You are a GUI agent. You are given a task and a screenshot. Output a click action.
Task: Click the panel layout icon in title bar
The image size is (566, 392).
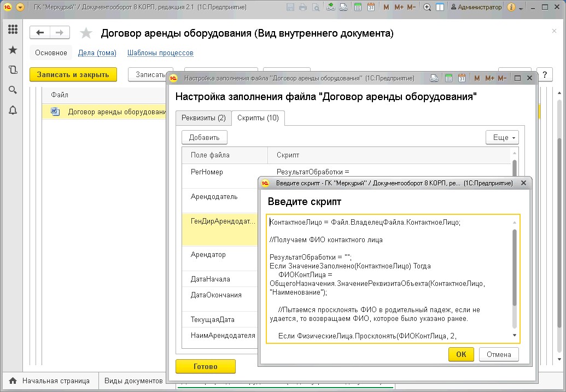tap(440, 7)
